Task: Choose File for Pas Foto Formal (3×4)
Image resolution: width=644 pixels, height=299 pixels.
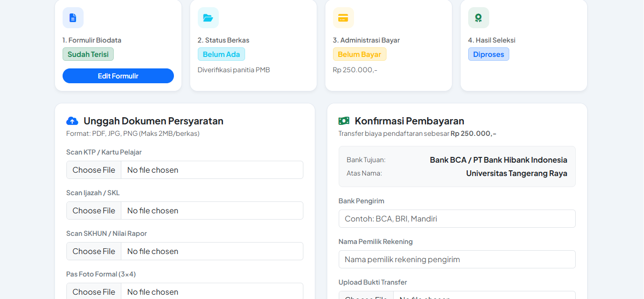Action: pyautogui.click(x=94, y=291)
